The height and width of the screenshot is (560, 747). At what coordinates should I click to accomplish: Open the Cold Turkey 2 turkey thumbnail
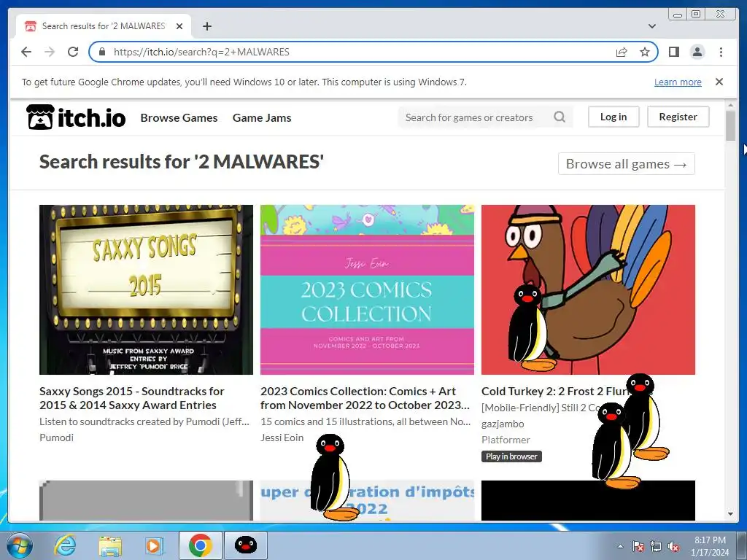tap(589, 289)
